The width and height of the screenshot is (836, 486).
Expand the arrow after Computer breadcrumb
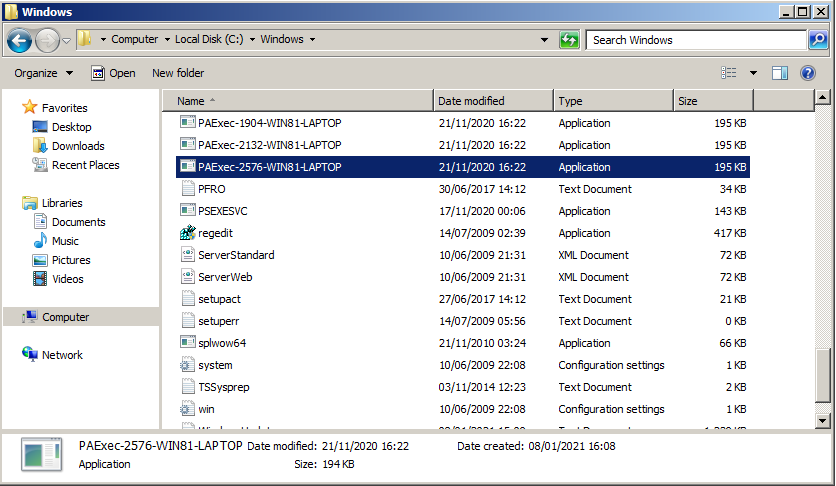pos(167,39)
